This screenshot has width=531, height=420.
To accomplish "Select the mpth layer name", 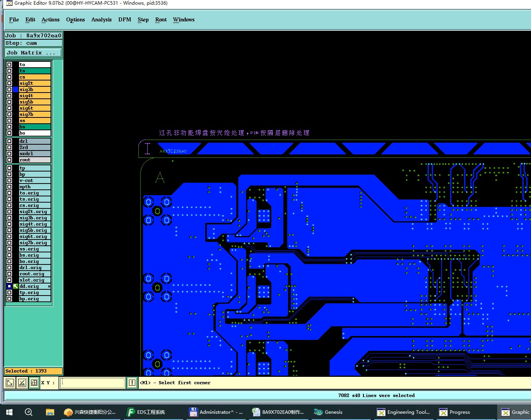I will pos(35,187).
